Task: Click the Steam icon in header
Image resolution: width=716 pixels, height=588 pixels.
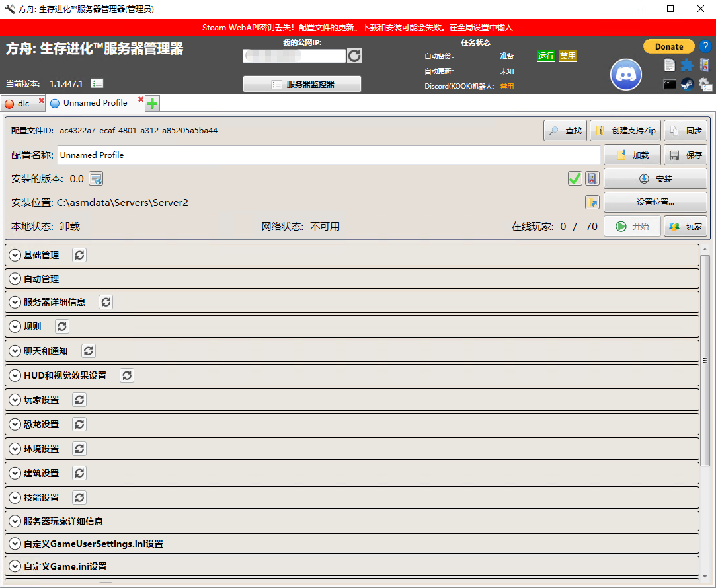Action: point(688,84)
